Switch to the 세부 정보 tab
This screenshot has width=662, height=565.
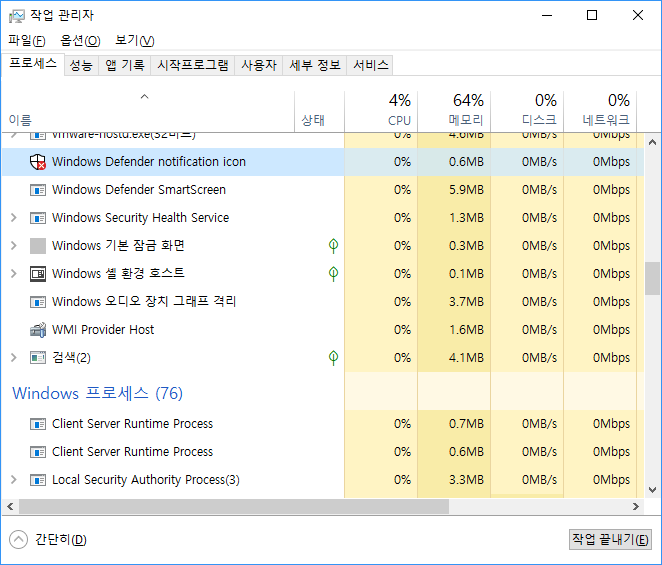pyautogui.click(x=315, y=65)
